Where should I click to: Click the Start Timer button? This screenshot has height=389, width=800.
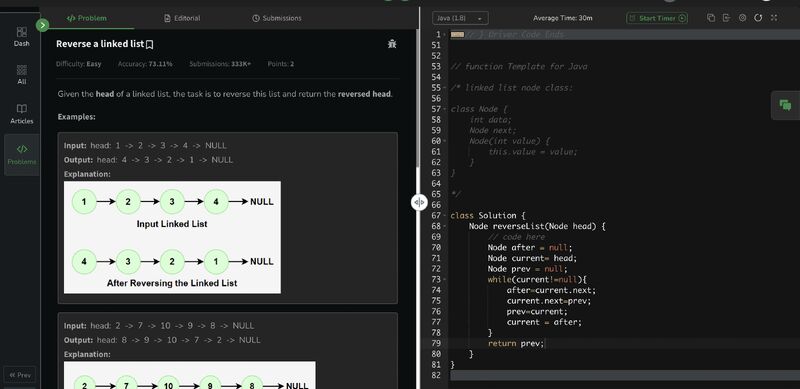click(x=657, y=18)
